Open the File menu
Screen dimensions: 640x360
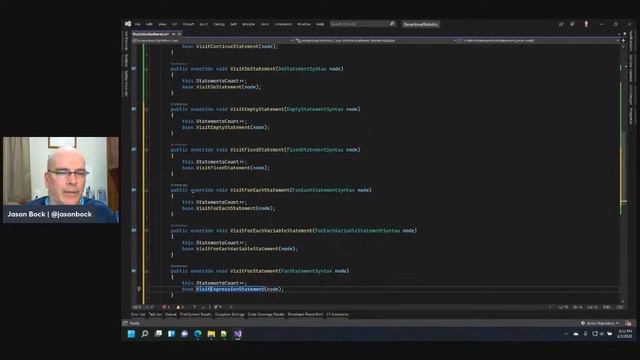click(x=138, y=24)
